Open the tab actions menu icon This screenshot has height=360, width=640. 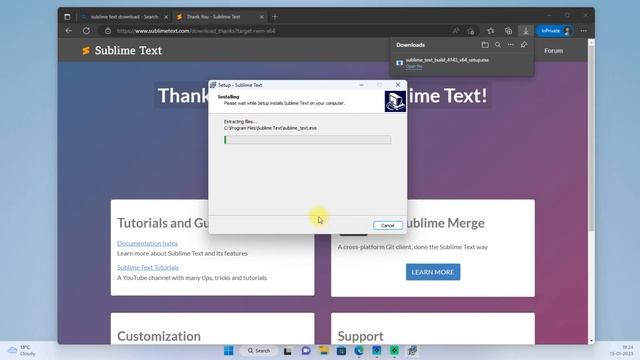67,17
